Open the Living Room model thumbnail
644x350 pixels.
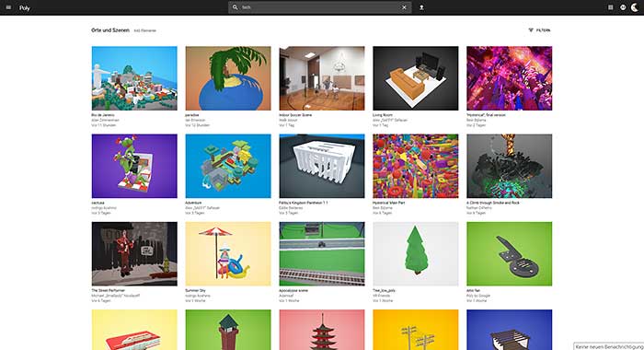(x=415, y=78)
